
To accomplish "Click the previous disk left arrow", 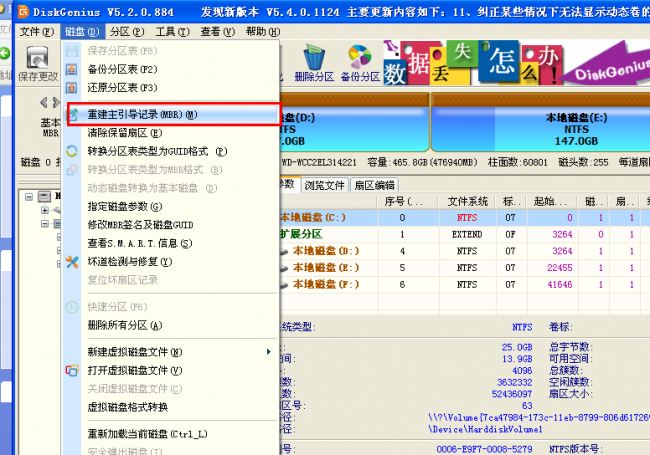I will click(x=44, y=102).
